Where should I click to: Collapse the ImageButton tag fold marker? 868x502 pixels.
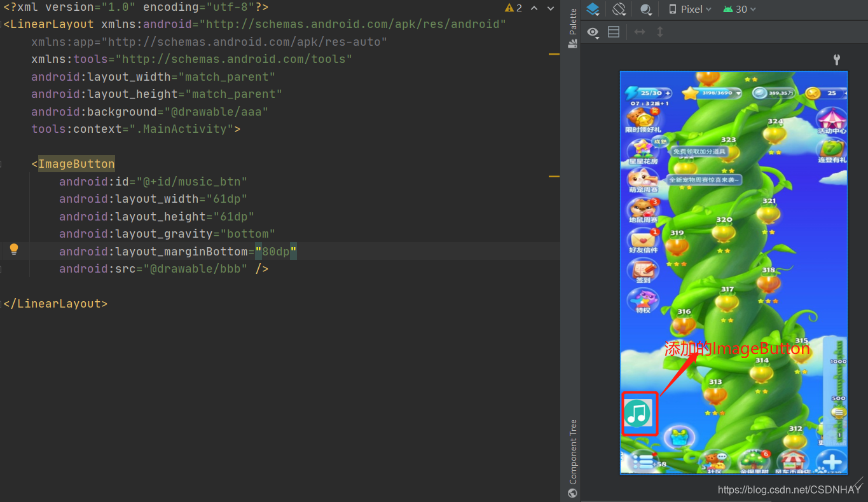click(2, 164)
